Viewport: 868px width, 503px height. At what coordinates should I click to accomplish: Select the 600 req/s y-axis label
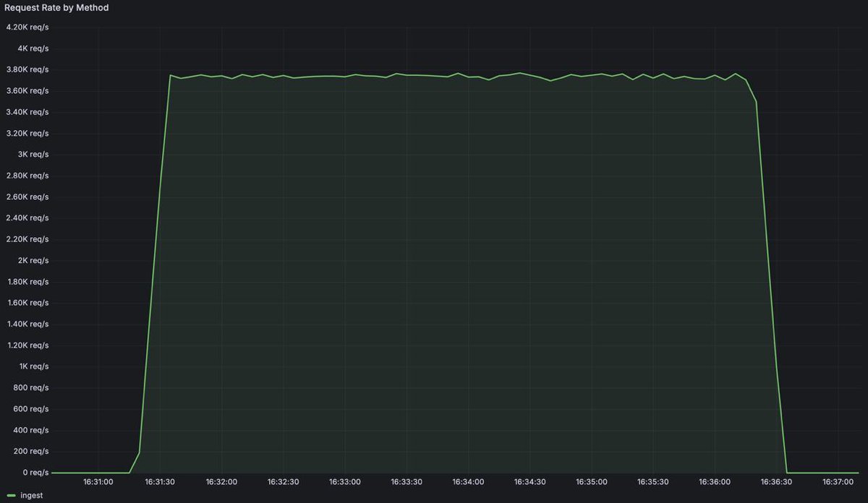(31, 408)
